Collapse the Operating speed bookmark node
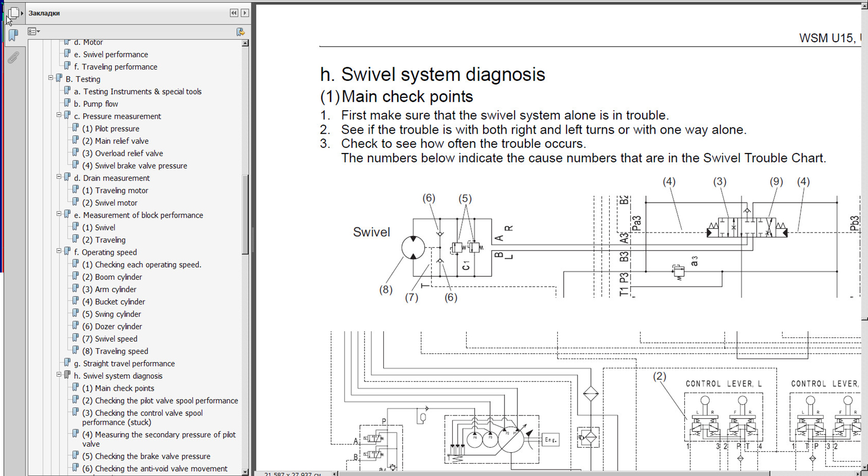The image size is (868, 476). pyautogui.click(x=59, y=251)
